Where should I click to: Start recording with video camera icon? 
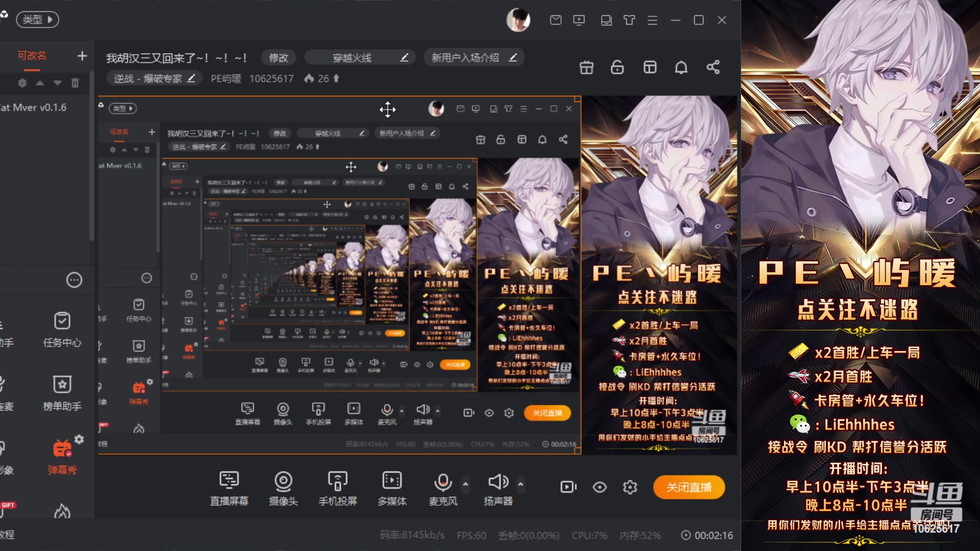coord(569,487)
